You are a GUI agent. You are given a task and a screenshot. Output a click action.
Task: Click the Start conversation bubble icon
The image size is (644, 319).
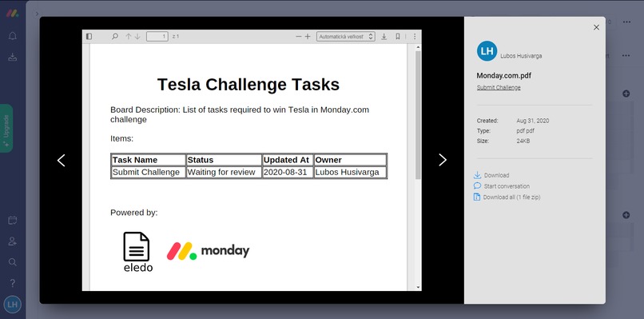tap(477, 185)
